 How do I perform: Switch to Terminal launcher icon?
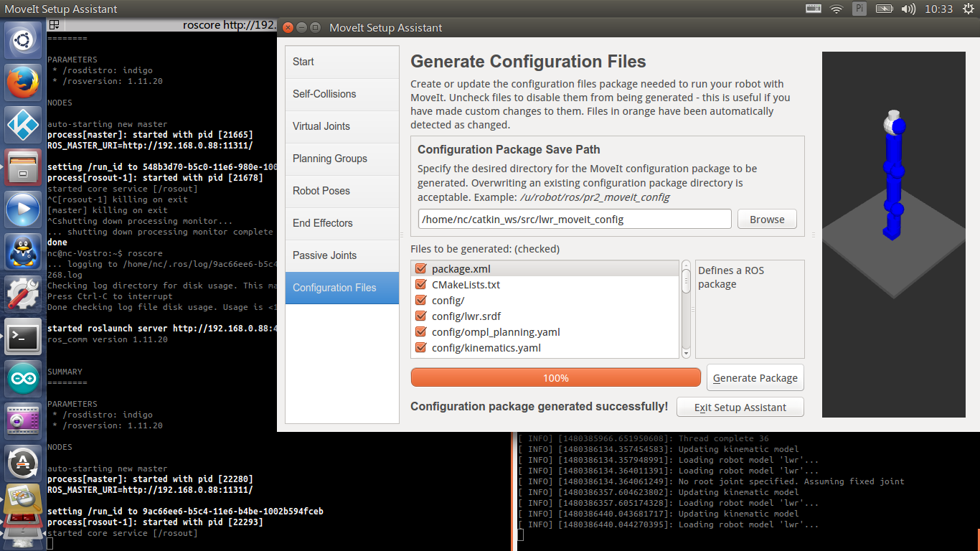[23, 336]
